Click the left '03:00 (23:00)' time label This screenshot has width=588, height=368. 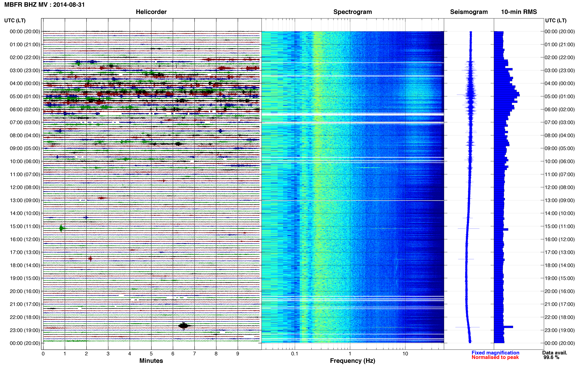[25, 70]
